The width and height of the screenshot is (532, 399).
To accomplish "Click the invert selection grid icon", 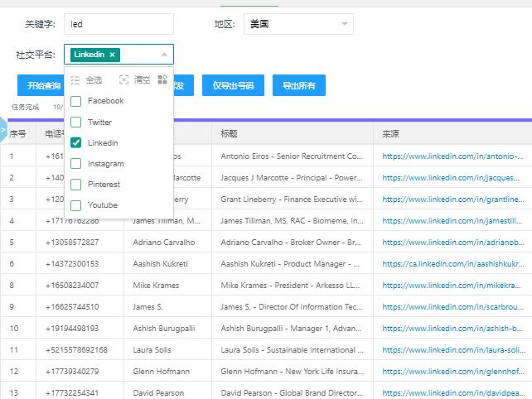I will click(x=162, y=80).
